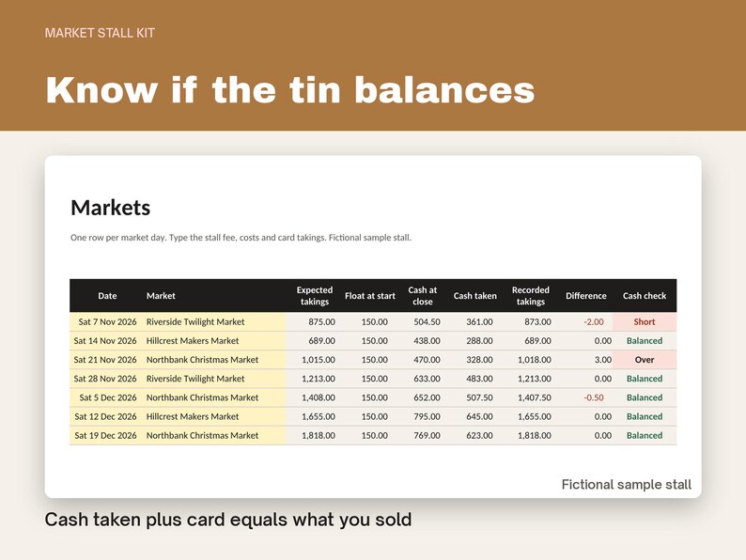This screenshot has width=746, height=560.
Task: Select the cash at close value 652.00
Action: pyautogui.click(x=427, y=397)
